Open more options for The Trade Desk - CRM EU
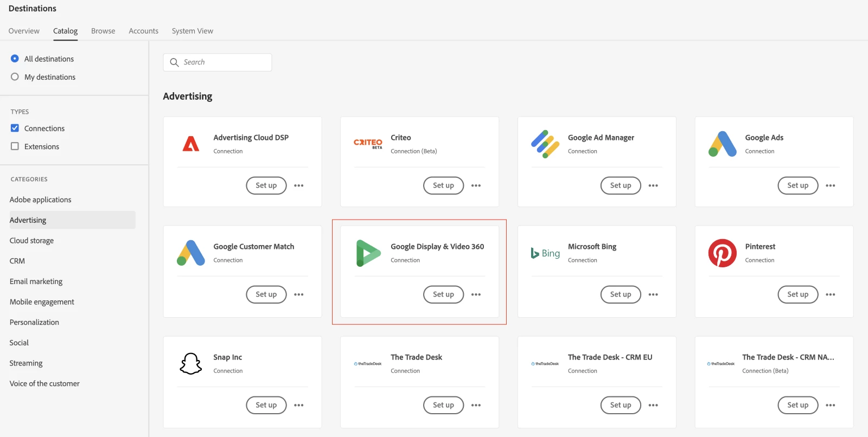 coord(653,405)
